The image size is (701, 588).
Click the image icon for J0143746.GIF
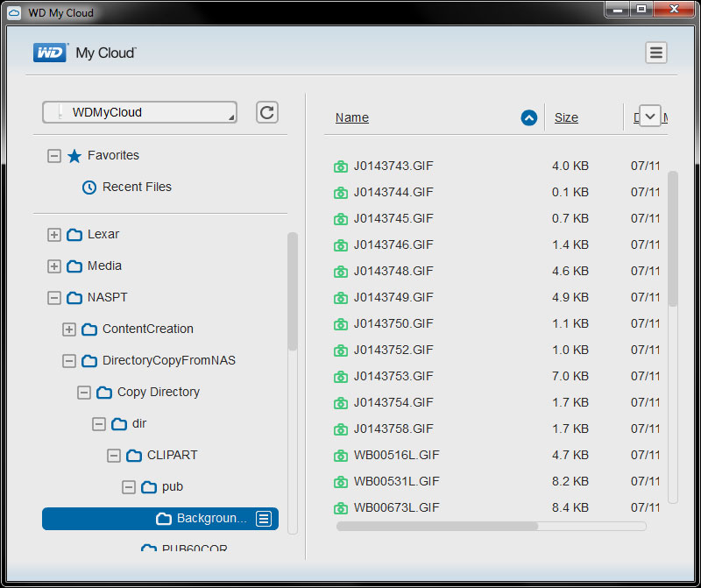(341, 245)
